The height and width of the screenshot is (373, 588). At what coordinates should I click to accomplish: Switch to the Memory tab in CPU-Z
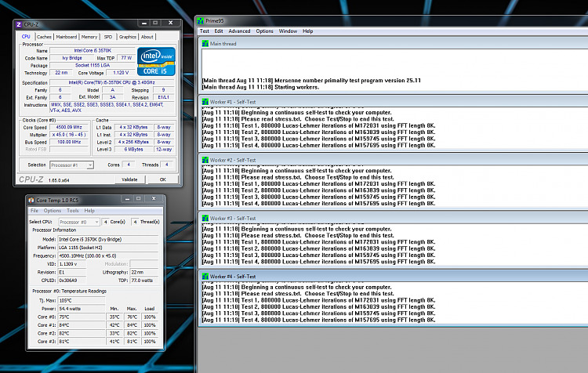(x=89, y=37)
